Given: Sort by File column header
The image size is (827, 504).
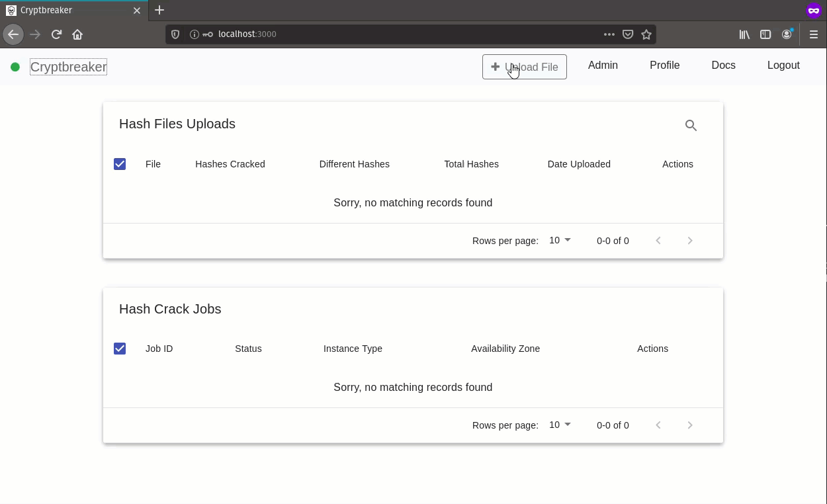Looking at the screenshot, I should [153, 164].
